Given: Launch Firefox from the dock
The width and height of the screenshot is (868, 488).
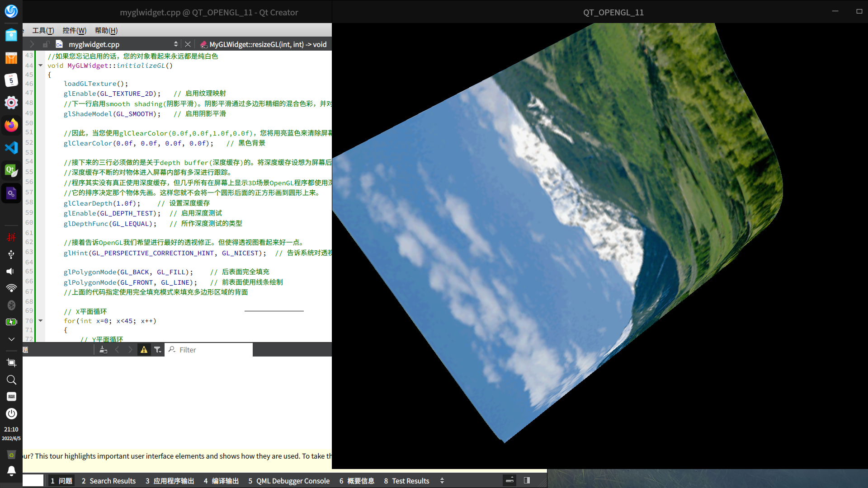Looking at the screenshot, I should tap(11, 125).
